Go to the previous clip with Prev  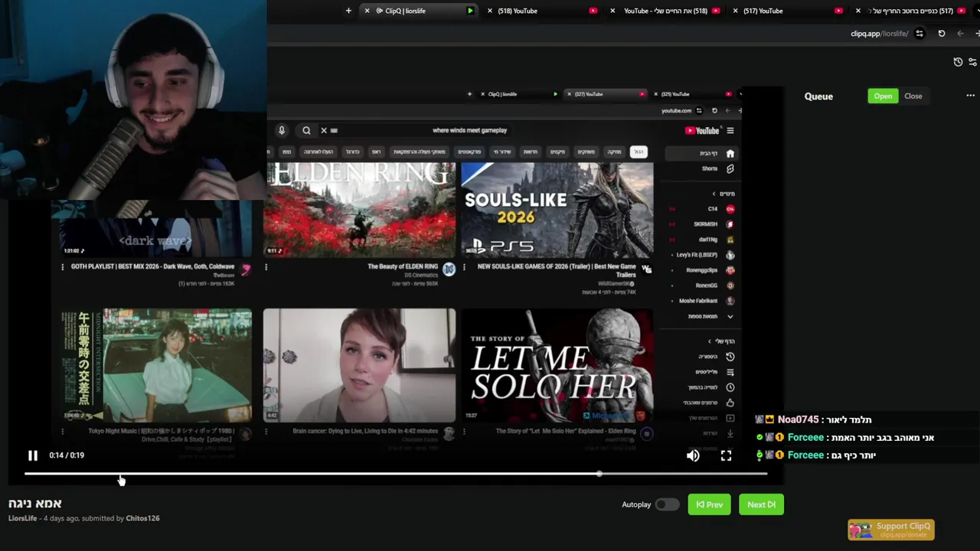709,504
